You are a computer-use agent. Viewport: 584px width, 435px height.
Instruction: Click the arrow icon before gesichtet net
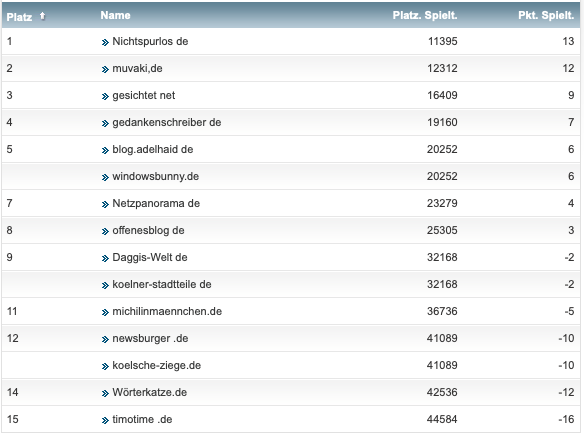tap(105, 96)
